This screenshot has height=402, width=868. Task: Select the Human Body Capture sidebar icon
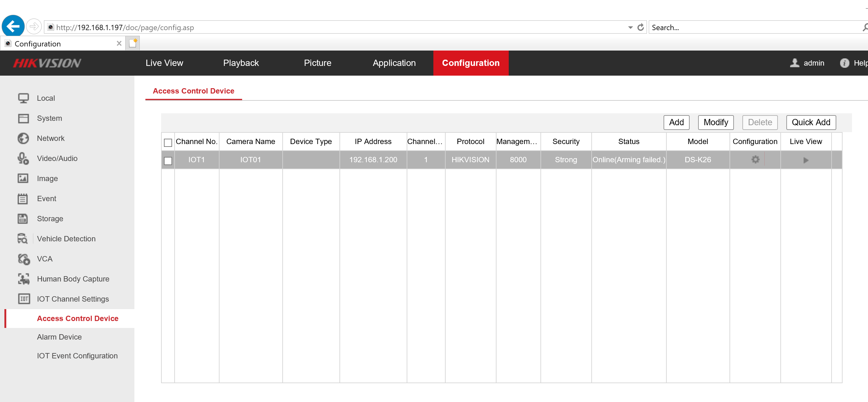(x=23, y=279)
